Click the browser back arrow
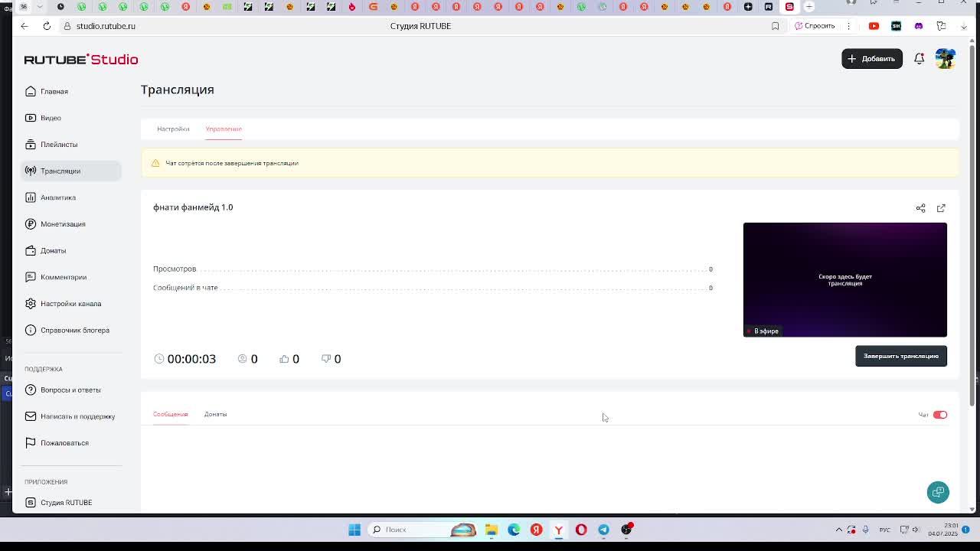 pyautogui.click(x=24, y=26)
